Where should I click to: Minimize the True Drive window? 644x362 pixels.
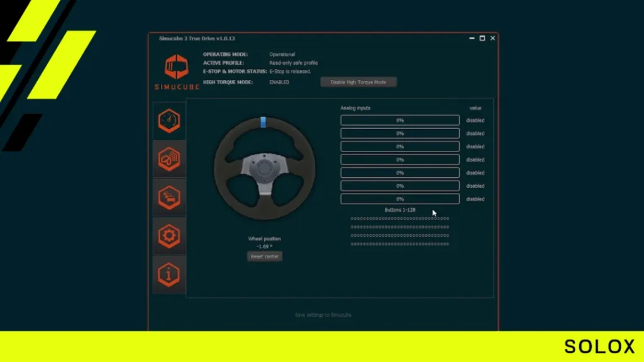coord(472,38)
